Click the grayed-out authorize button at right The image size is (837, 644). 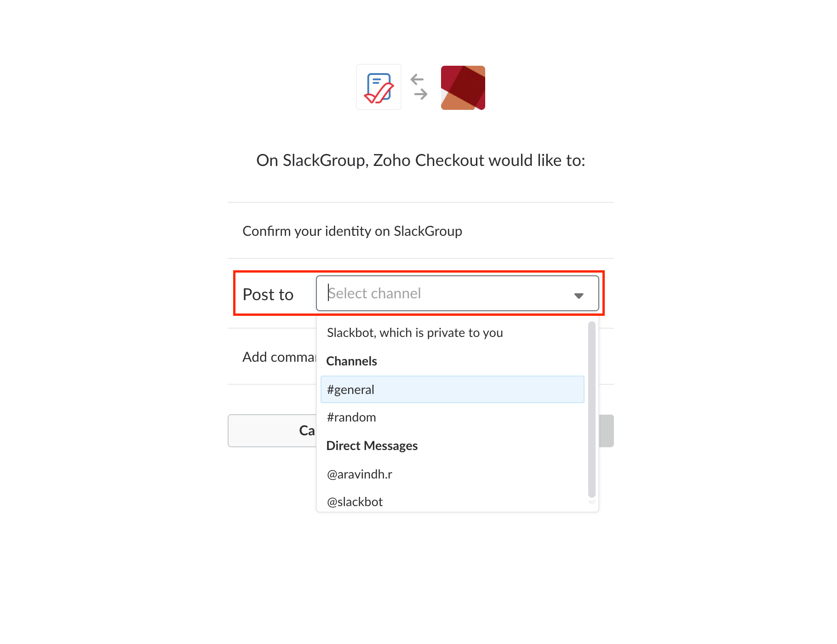606,431
